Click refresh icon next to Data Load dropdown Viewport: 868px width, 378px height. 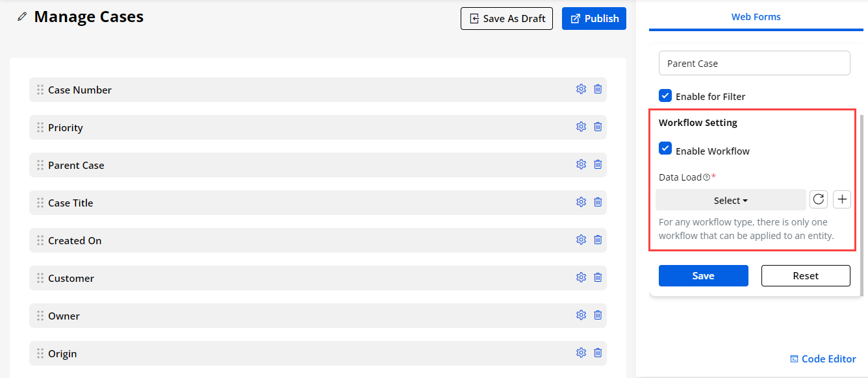point(818,200)
